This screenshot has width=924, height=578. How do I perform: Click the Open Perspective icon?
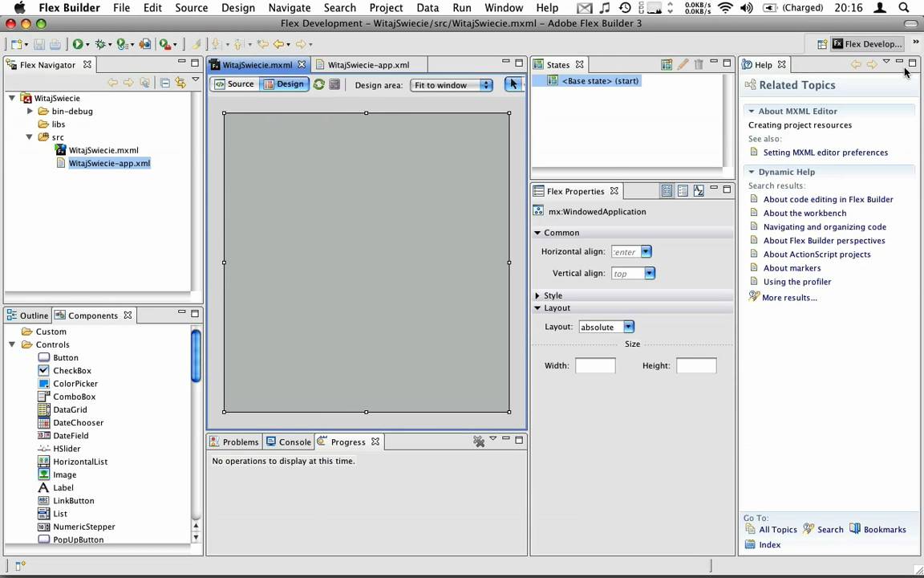click(x=821, y=44)
